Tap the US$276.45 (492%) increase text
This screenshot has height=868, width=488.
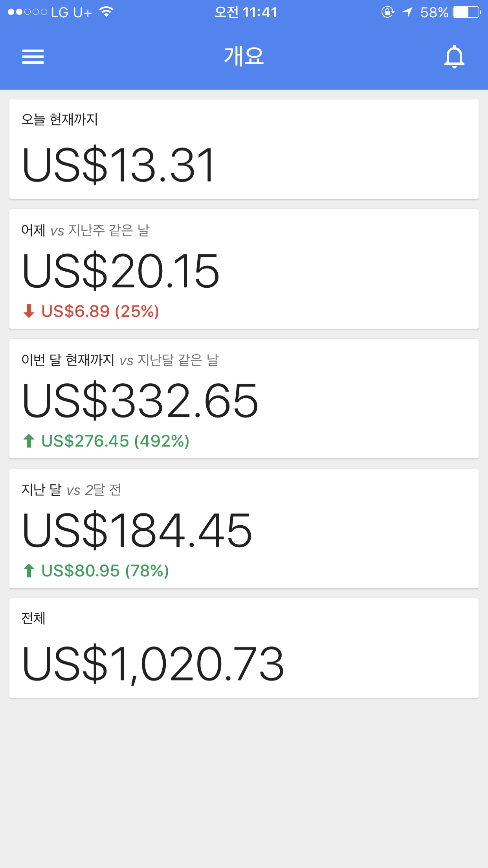[x=116, y=441]
